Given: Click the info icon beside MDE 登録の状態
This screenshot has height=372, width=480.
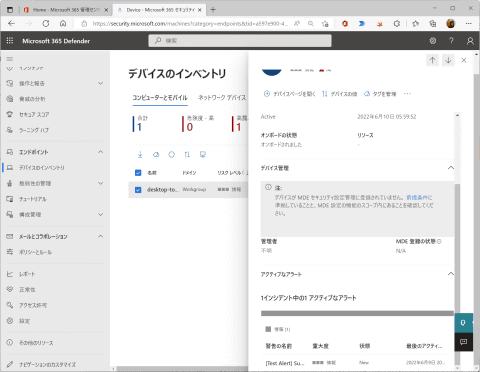Looking at the screenshot, I should click(x=439, y=241).
